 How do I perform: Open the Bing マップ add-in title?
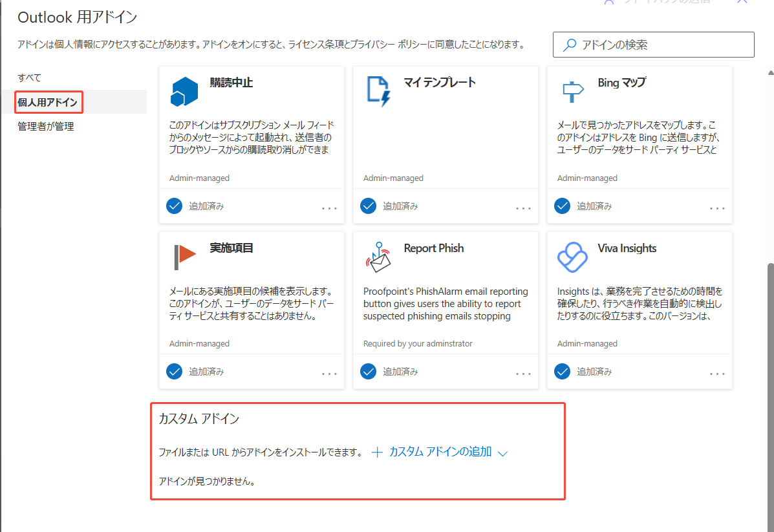(622, 82)
